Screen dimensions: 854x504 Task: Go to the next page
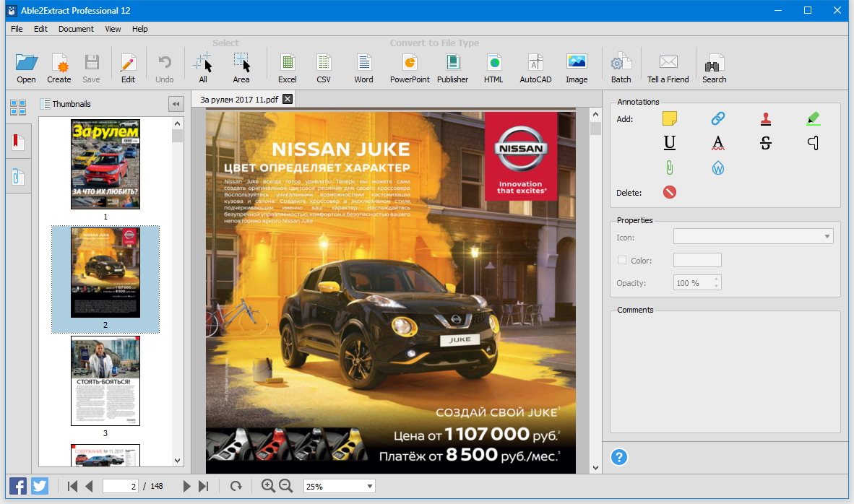click(186, 487)
